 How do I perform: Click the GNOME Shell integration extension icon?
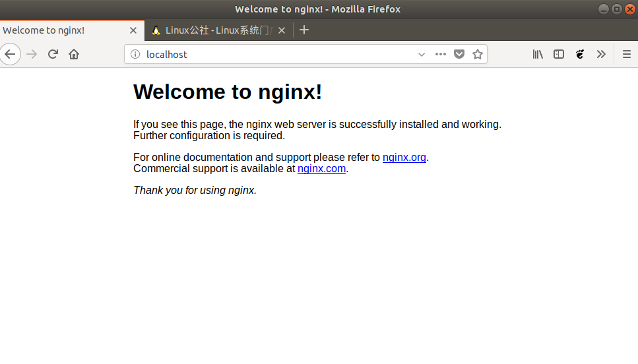(580, 54)
